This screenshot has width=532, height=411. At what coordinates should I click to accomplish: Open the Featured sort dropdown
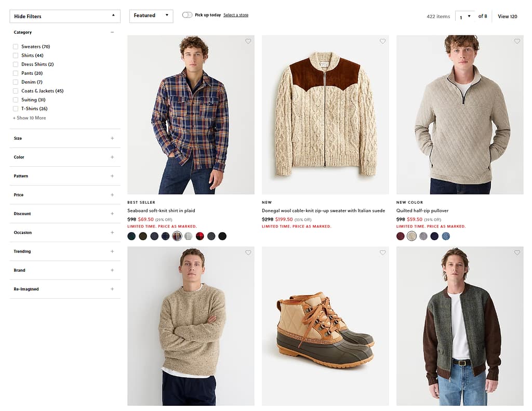tap(151, 16)
